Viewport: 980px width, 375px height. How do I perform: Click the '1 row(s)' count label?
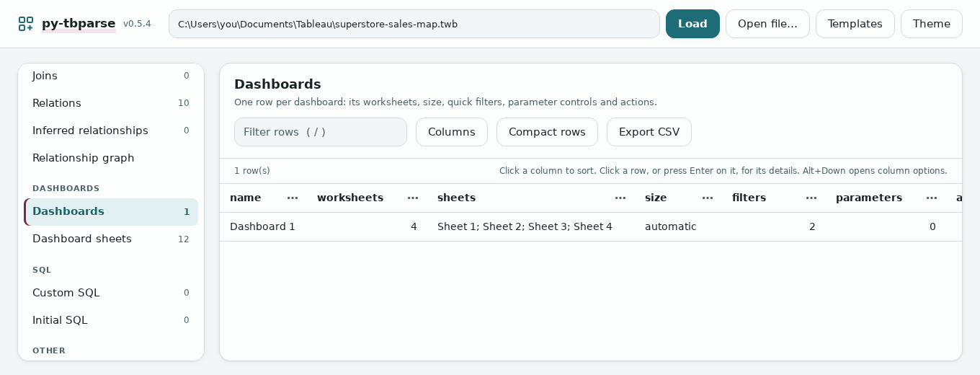click(252, 171)
